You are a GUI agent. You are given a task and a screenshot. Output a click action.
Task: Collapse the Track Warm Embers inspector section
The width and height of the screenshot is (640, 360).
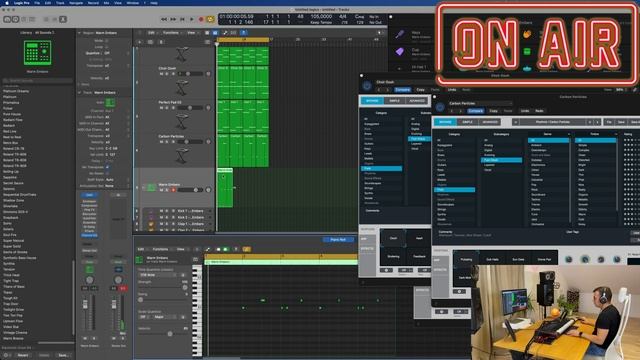coord(79,93)
